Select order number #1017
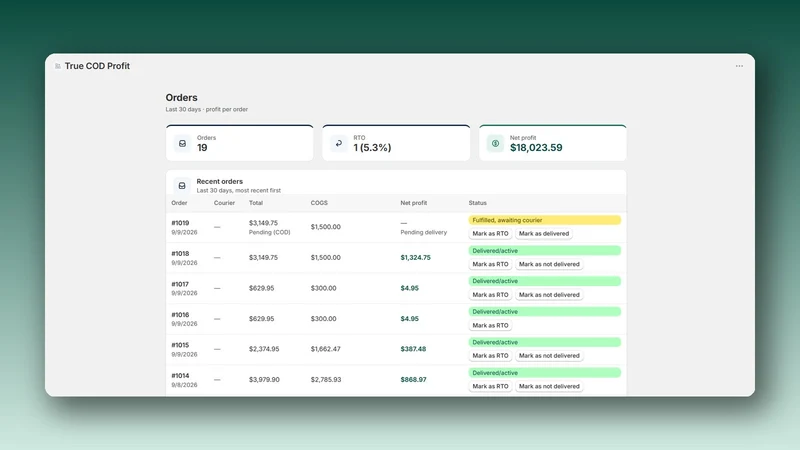The width and height of the screenshot is (800, 450). pyautogui.click(x=180, y=284)
